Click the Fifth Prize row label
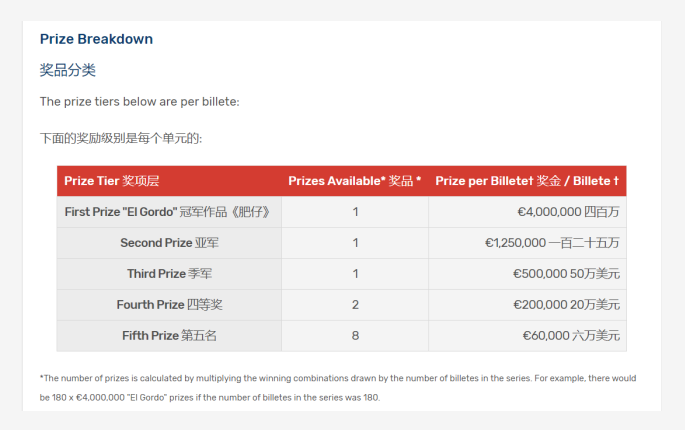The height and width of the screenshot is (430, 685). (x=169, y=336)
